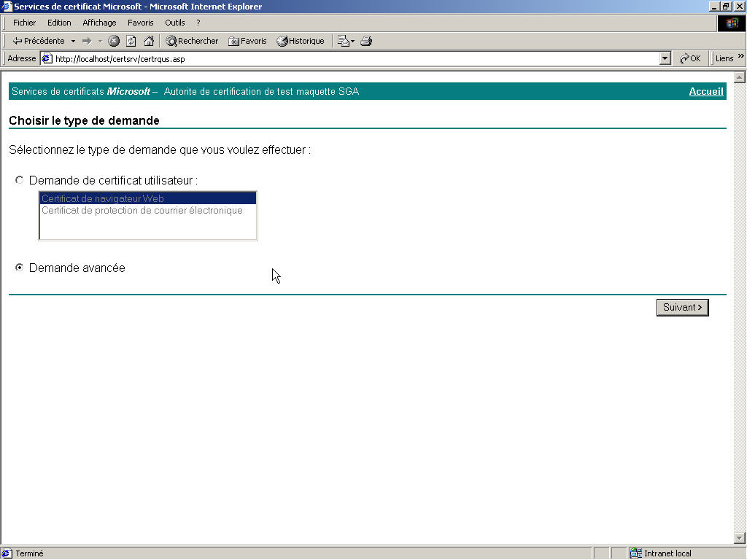747x560 pixels.
Task: Click the Intranet local zone icon
Action: coord(635,553)
